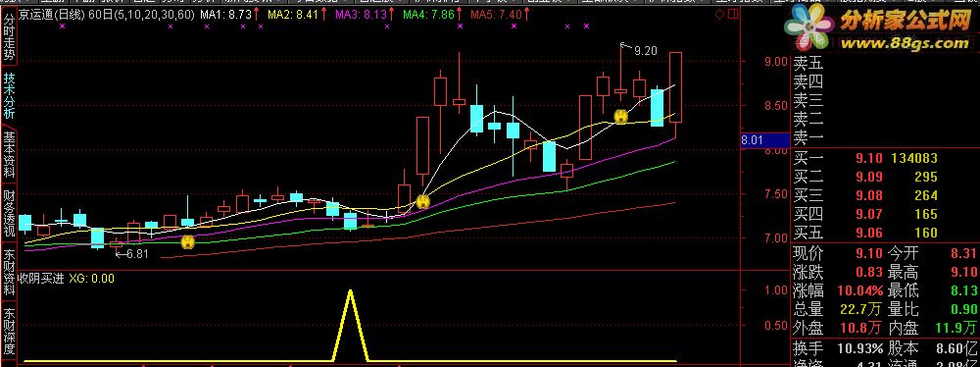The height and width of the screenshot is (367, 980).
Task: Click the smiley signal marker near 8.40
Action: click(x=620, y=117)
